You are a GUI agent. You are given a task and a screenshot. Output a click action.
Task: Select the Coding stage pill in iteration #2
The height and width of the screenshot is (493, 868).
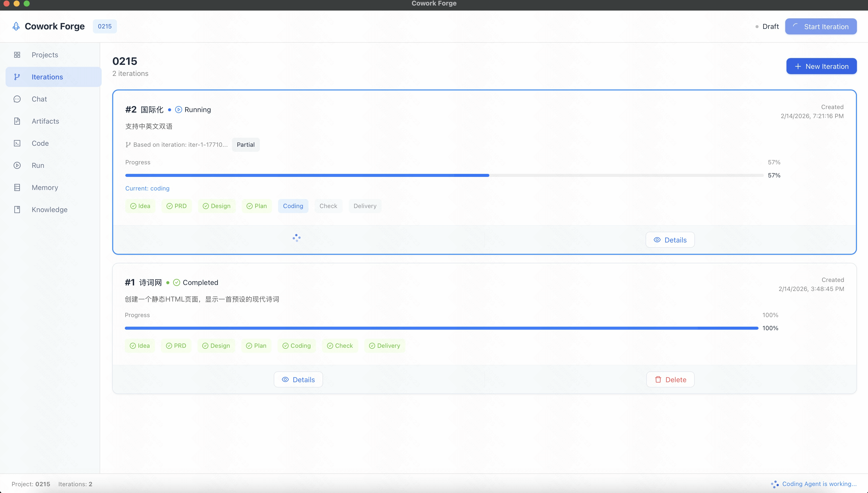click(x=293, y=206)
